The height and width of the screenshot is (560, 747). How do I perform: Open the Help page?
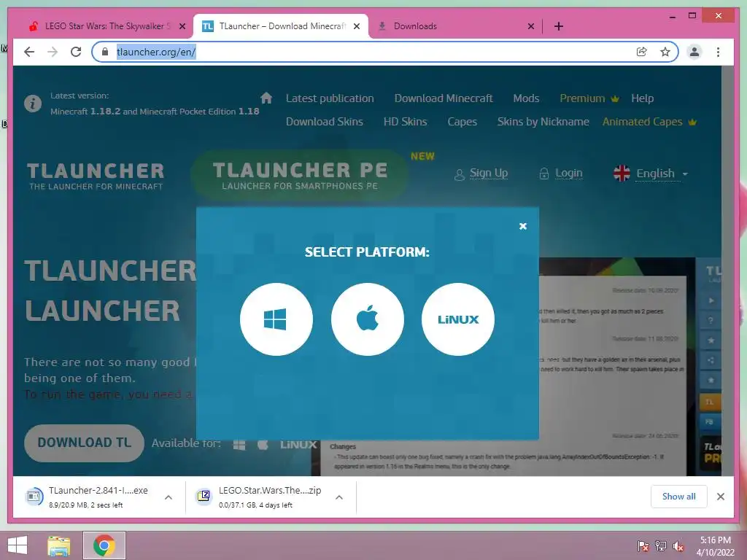pos(642,98)
